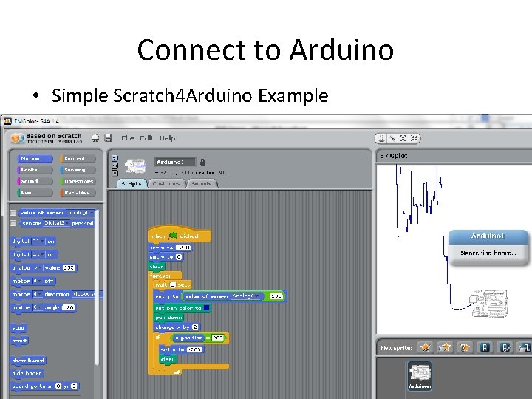This screenshot has height=399, width=532.
Task: Open the Edit menu
Action: point(146,138)
